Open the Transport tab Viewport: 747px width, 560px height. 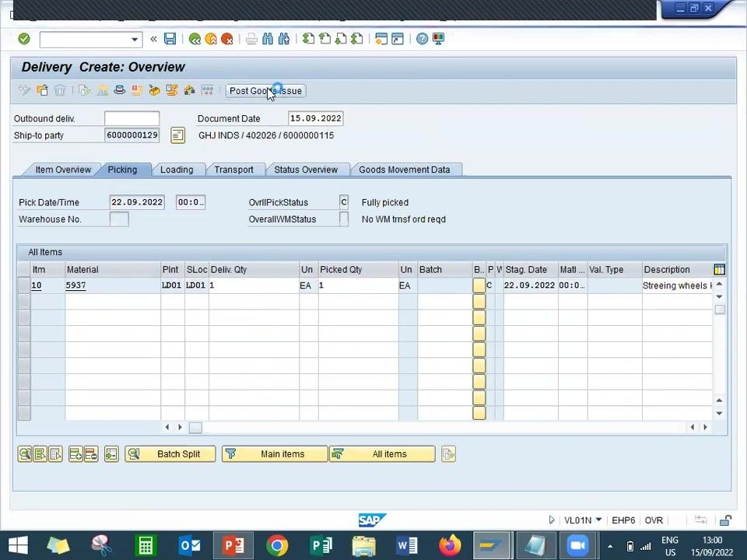tap(234, 170)
